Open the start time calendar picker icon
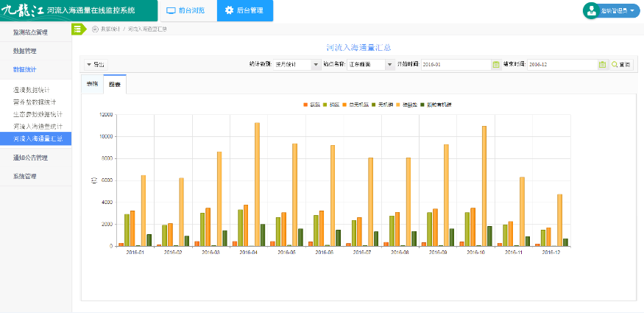This screenshot has height=313, width=644. point(495,65)
